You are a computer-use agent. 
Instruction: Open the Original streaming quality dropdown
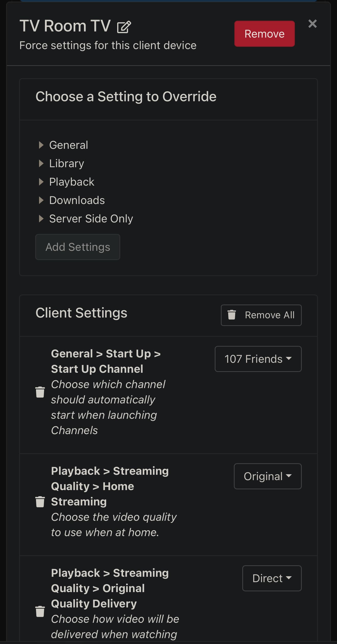pyautogui.click(x=268, y=476)
